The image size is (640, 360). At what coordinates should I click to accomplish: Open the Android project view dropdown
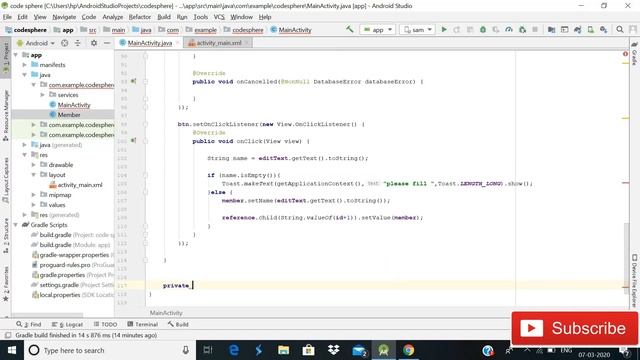coord(36,43)
